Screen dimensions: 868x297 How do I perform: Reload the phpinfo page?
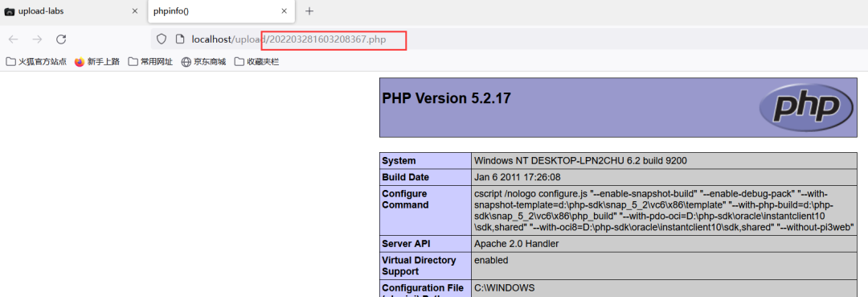61,39
